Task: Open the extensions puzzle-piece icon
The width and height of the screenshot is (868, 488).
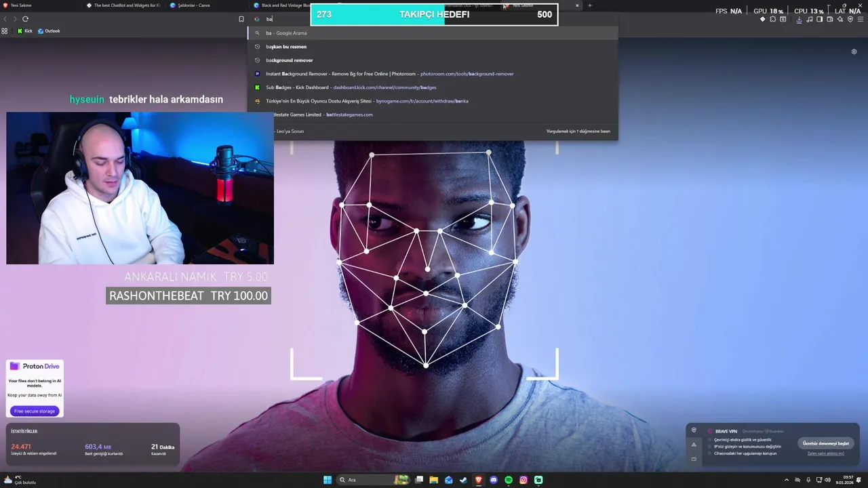Action: pos(772,19)
